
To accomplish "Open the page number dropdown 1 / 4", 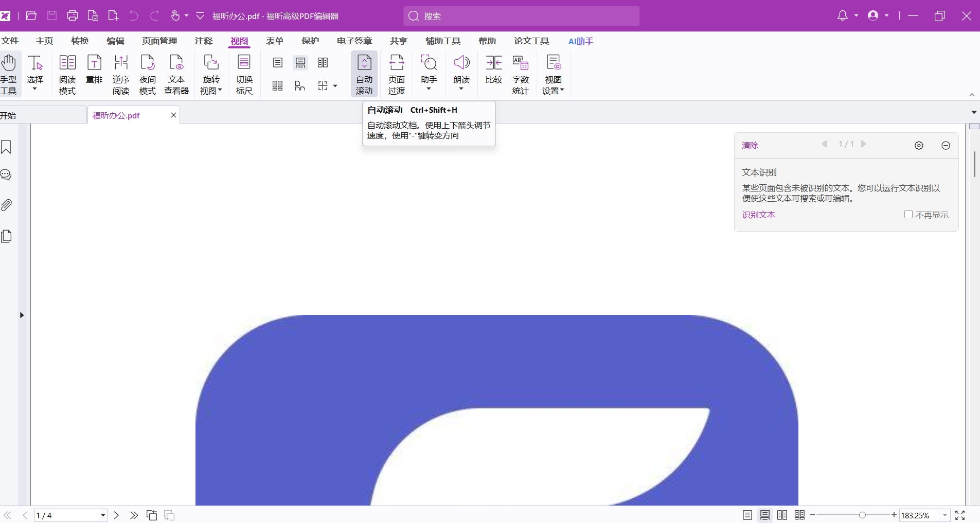I will pos(103,515).
